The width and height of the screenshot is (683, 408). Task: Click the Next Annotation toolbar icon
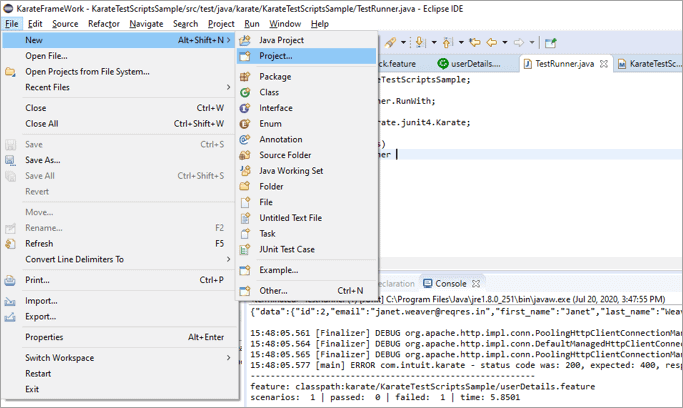pyautogui.click(x=419, y=42)
